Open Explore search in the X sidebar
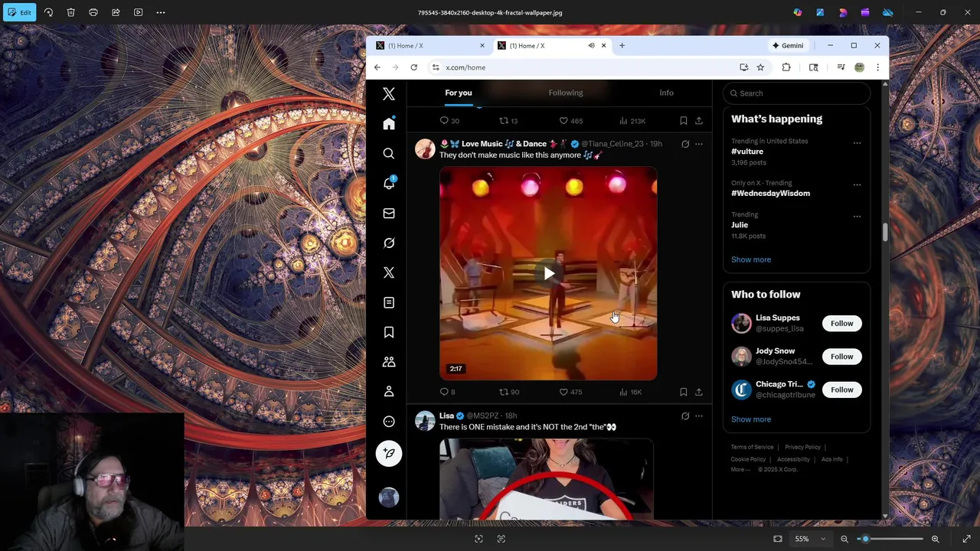Viewport: 980px width, 551px height. (389, 154)
